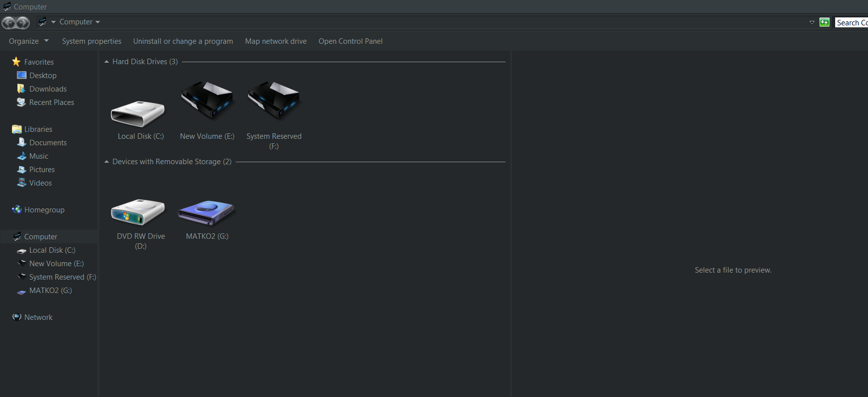Collapse Devices with Removable Storage group

pyautogui.click(x=106, y=162)
